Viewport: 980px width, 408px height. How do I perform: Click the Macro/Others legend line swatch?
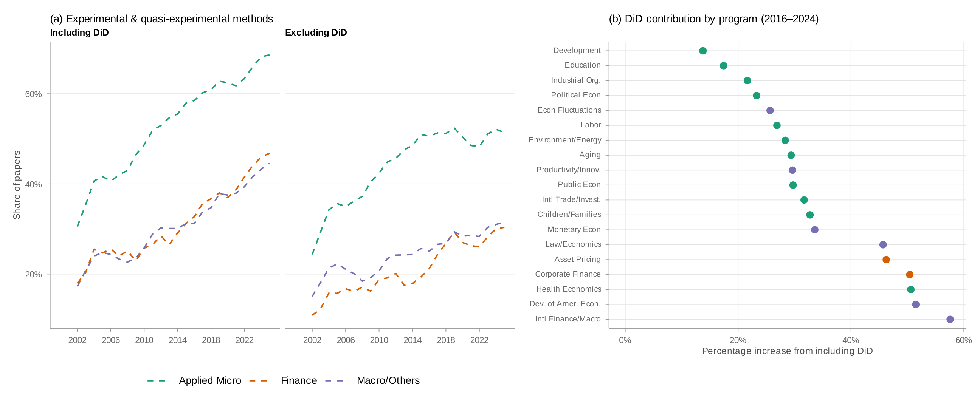tap(337, 381)
